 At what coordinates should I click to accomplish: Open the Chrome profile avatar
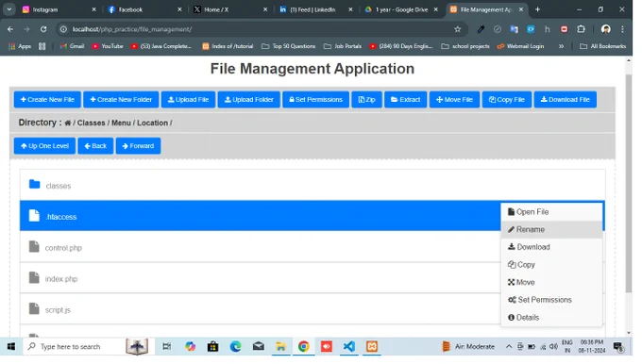pos(606,29)
